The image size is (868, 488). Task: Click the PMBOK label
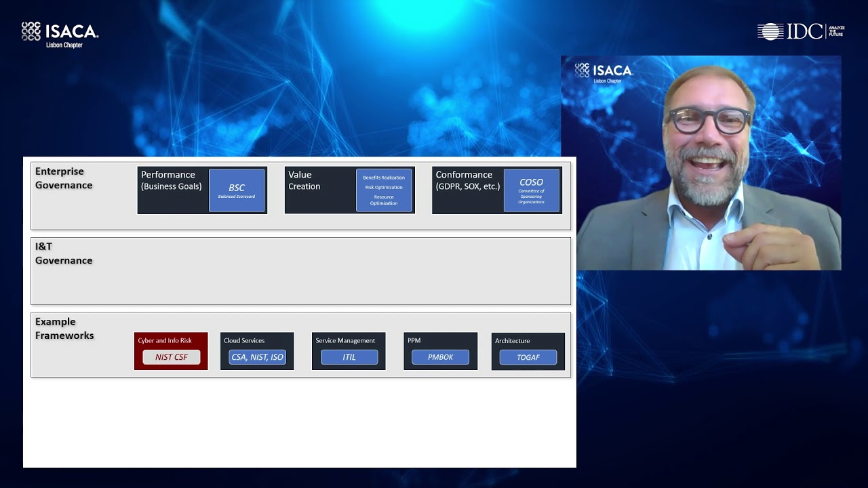coord(440,357)
